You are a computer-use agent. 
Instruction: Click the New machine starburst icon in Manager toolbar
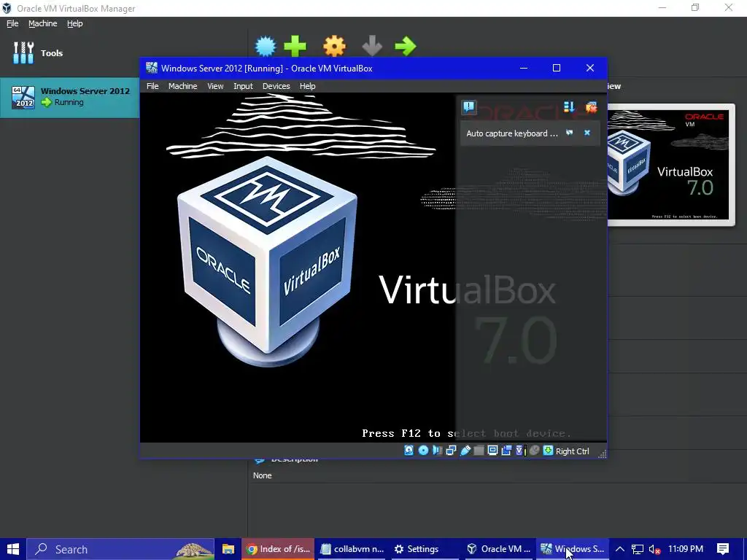[x=266, y=46]
